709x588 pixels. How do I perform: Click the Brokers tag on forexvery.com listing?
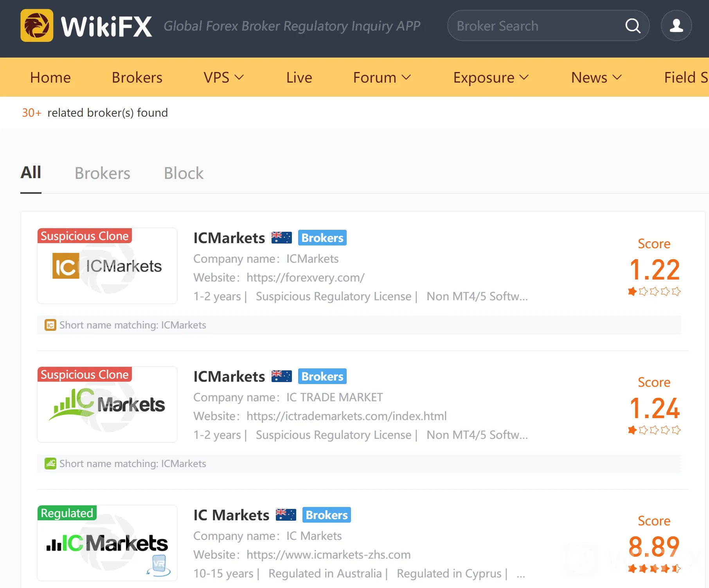[322, 238]
